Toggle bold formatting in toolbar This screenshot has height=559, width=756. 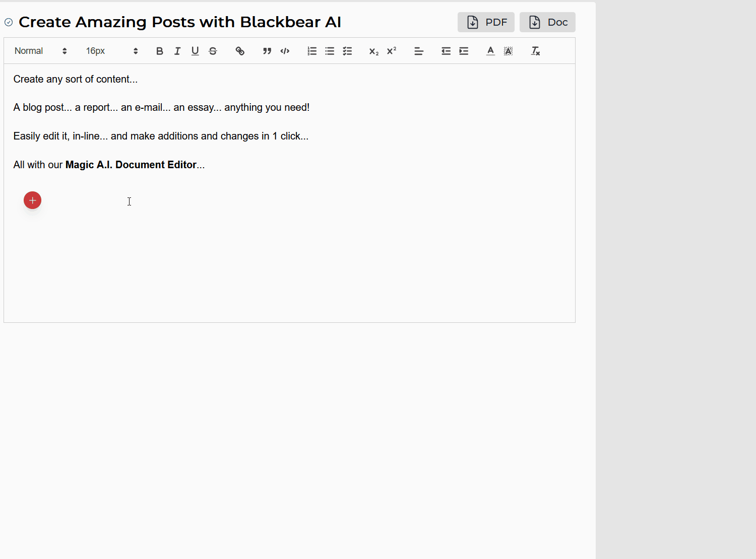[160, 51]
